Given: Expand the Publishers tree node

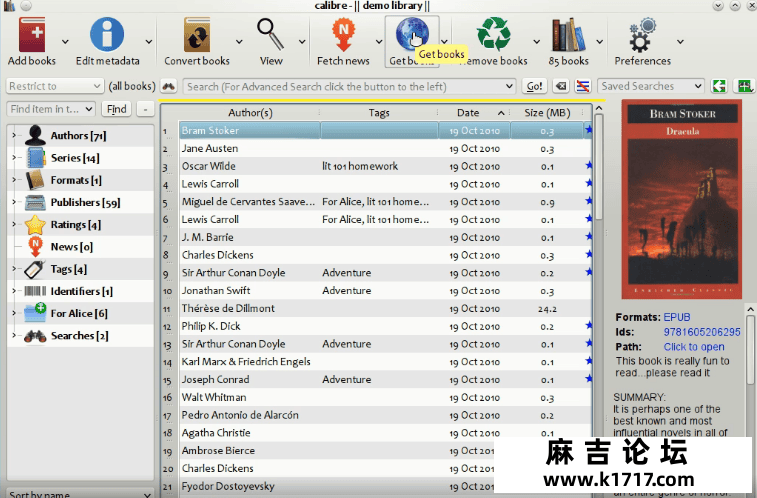Looking at the screenshot, I should 14,202.
